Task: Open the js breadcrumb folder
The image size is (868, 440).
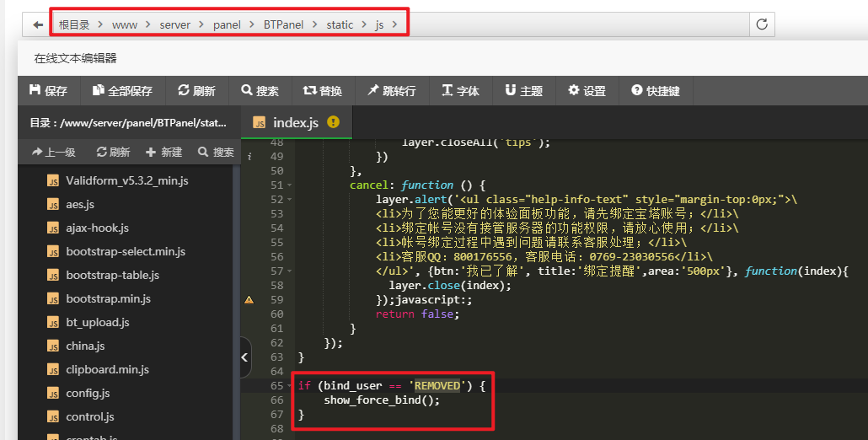Action: point(379,25)
